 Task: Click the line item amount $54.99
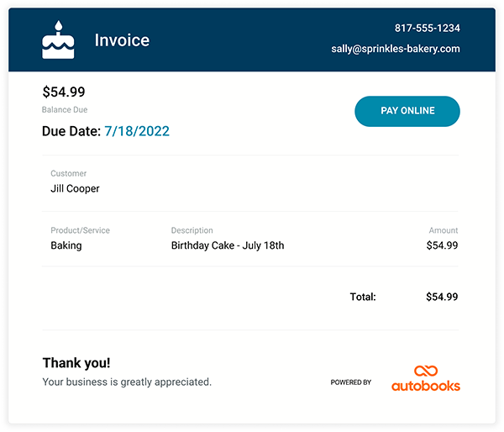tap(442, 245)
